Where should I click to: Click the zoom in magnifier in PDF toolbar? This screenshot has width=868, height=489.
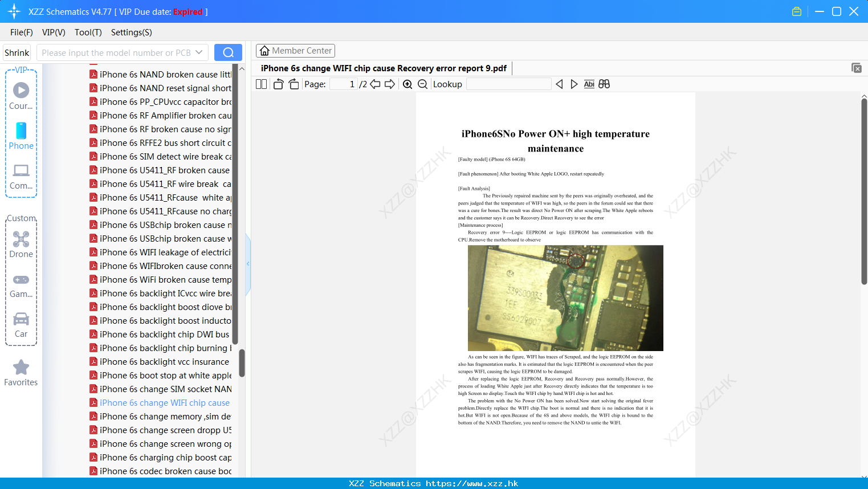tap(407, 84)
